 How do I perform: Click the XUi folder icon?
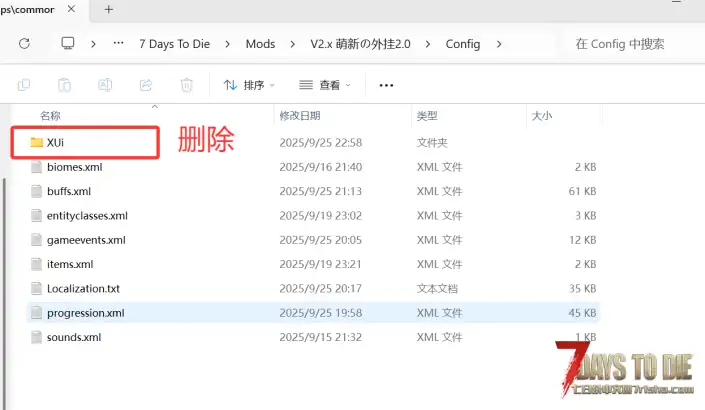click(x=36, y=143)
